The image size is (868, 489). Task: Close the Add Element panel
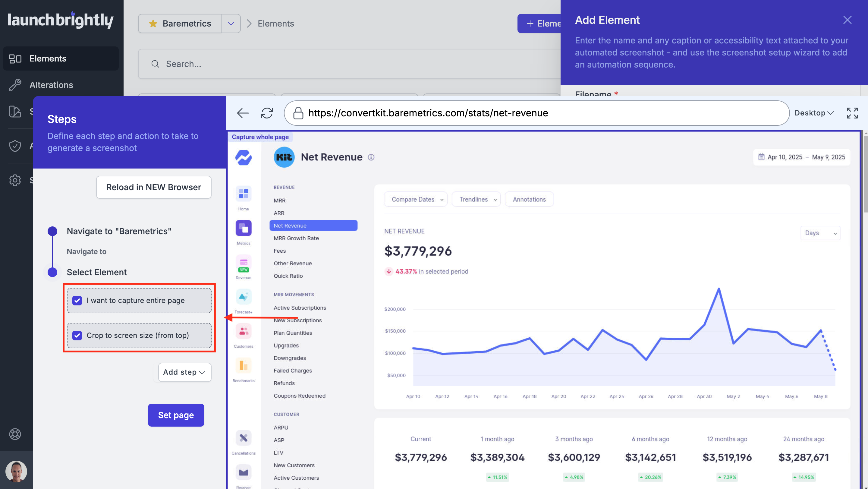(848, 20)
